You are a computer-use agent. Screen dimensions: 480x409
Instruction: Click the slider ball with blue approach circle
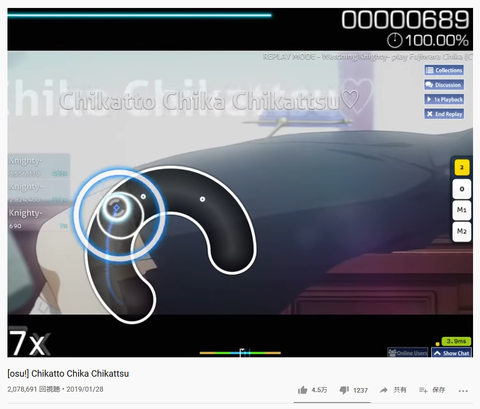point(116,208)
